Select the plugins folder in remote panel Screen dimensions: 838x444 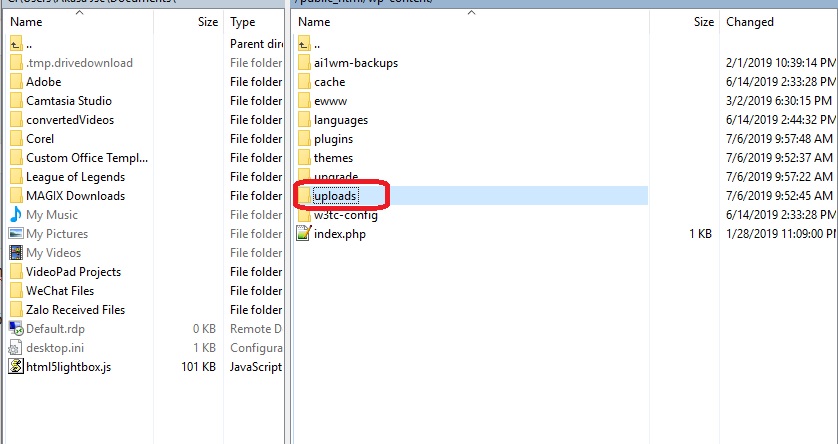click(x=333, y=139)
